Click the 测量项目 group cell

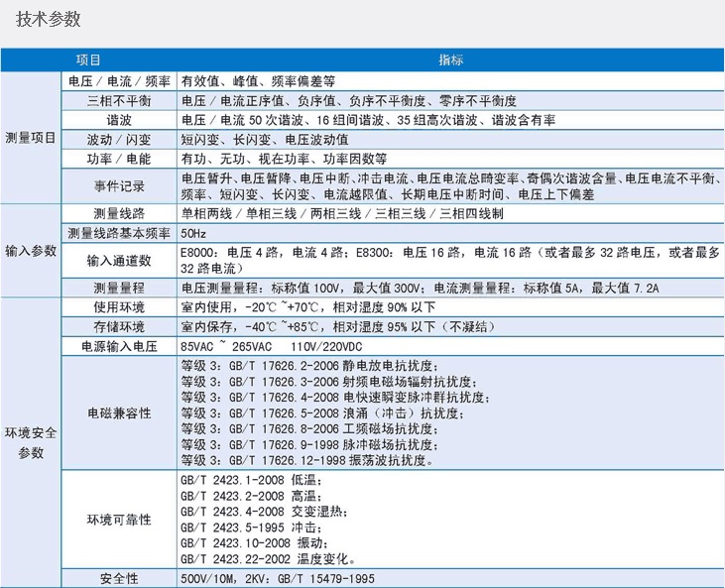[31, 139]
